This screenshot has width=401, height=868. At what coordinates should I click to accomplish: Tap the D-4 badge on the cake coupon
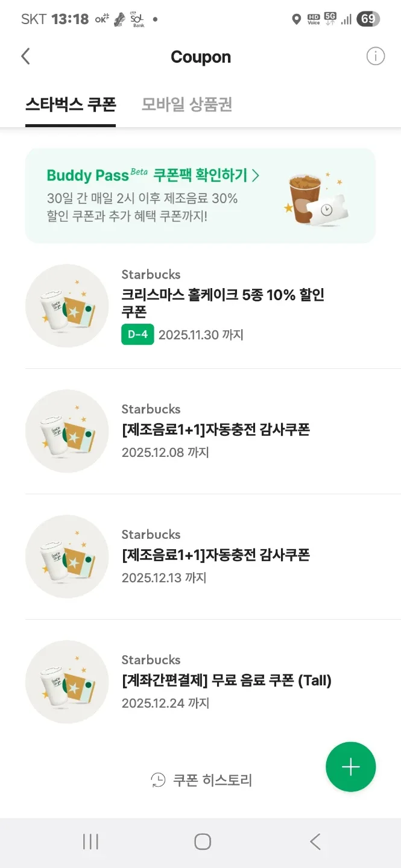137,335
